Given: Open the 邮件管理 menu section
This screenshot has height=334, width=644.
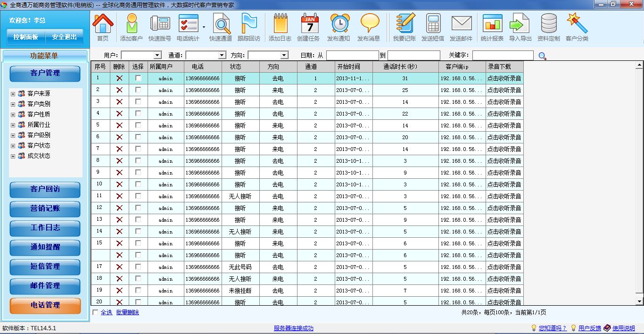Looking at the screenshot, I should click(x=45, y=286).
